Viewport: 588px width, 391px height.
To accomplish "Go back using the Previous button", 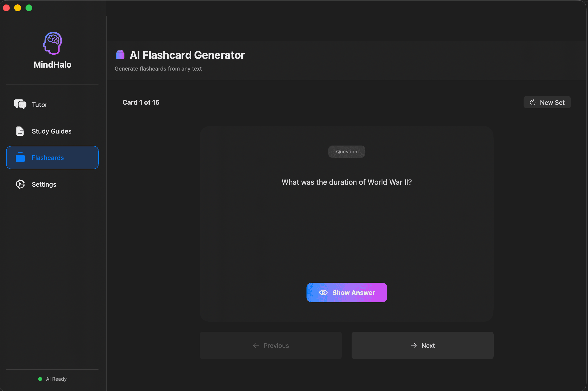I will tap(270, 345).
